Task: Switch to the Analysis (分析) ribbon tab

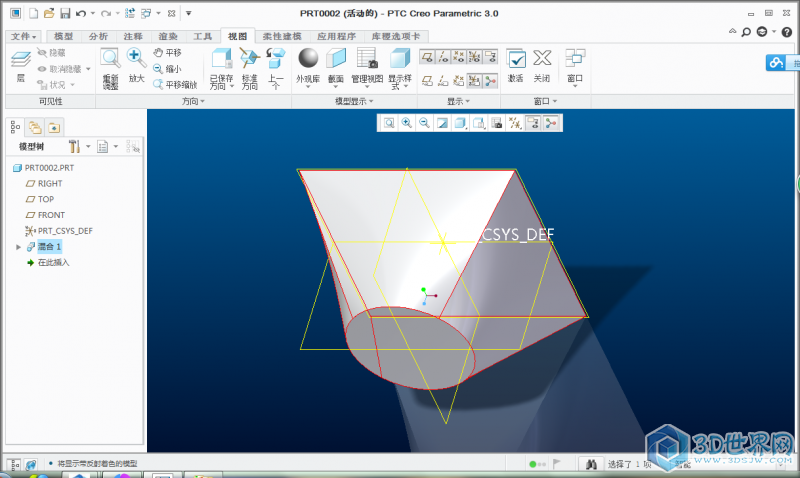Action: [98, 36]
